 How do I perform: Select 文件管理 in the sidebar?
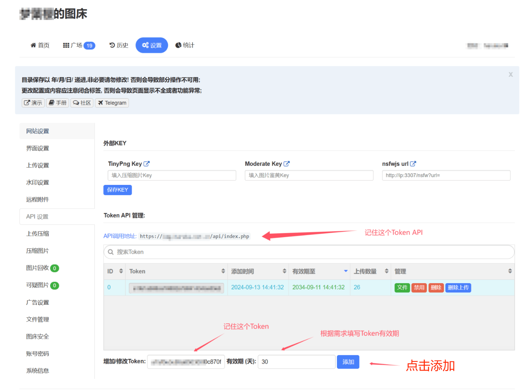point(57,320)
